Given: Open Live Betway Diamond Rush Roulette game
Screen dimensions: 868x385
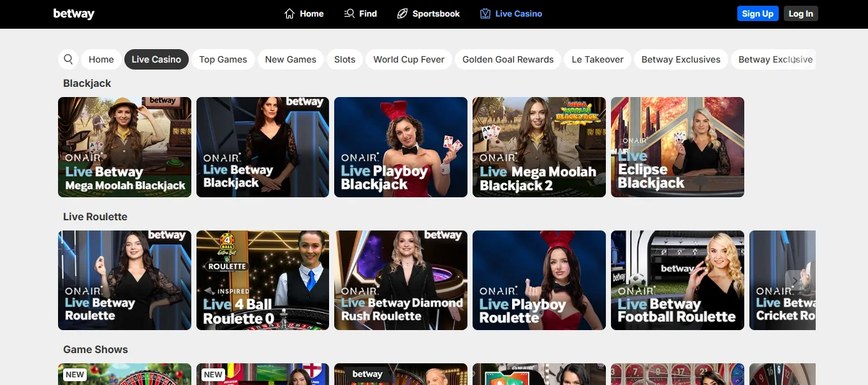Looking at the screenshot, I should [401, 280].
